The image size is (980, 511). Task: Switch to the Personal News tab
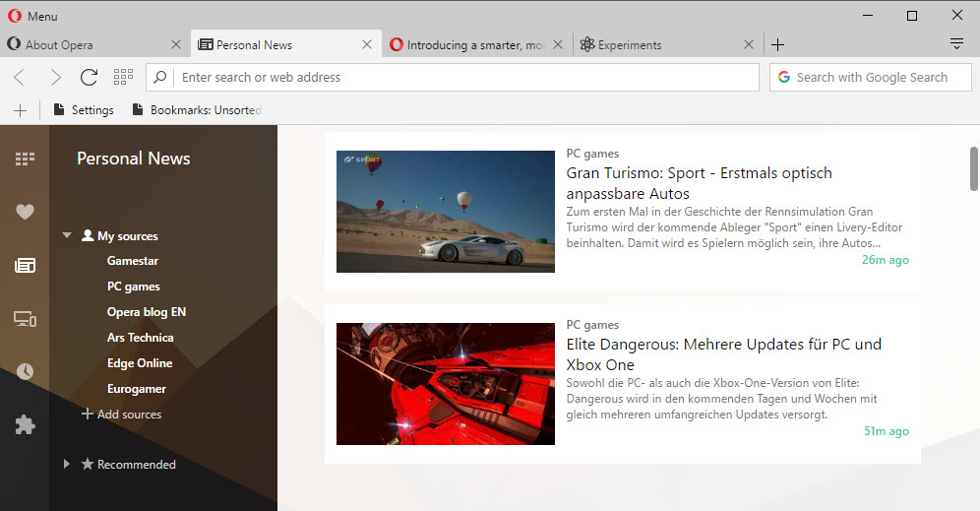286,44
